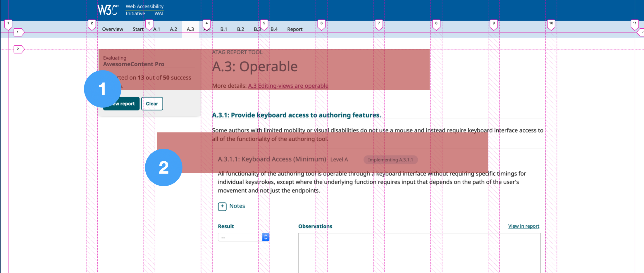The image size is (644, 273).
Task: Click View in report for this criterion
Action: [x=524, y=226]
